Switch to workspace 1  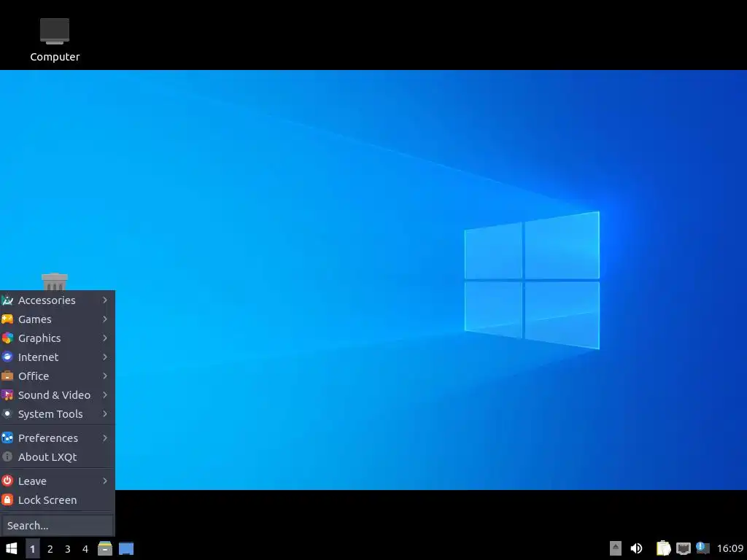(x=32, y=549)
